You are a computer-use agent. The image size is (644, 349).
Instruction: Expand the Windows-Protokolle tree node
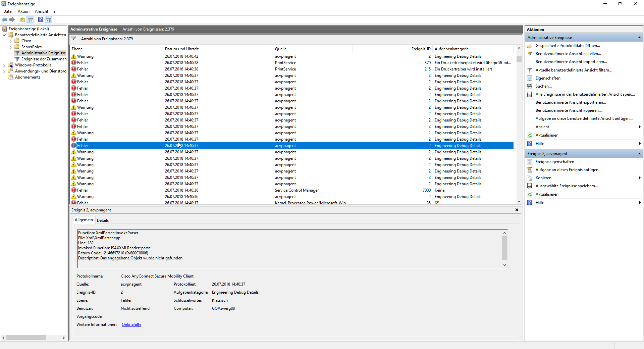pyautogui.click(x=4, y=65)
